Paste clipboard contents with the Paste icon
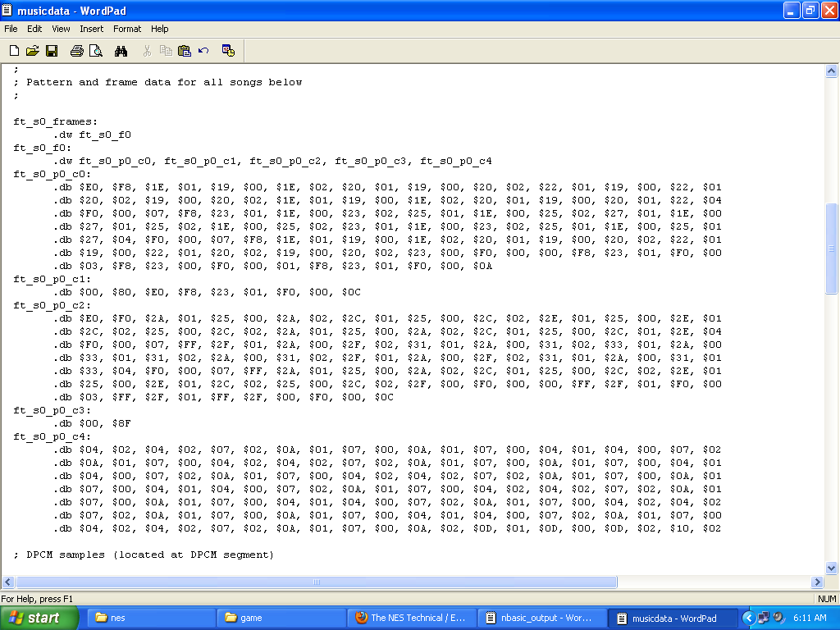 [185, 51]
